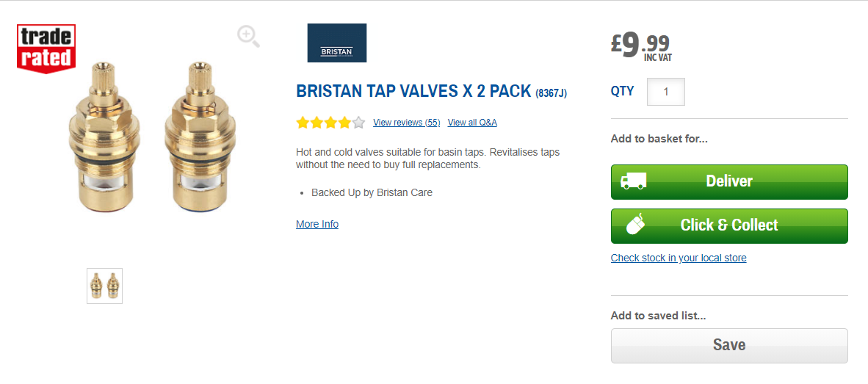This screenshot has width=868, height=384.
Task: Click the Bristan Tap Valves product title
Action: (413, 92)
